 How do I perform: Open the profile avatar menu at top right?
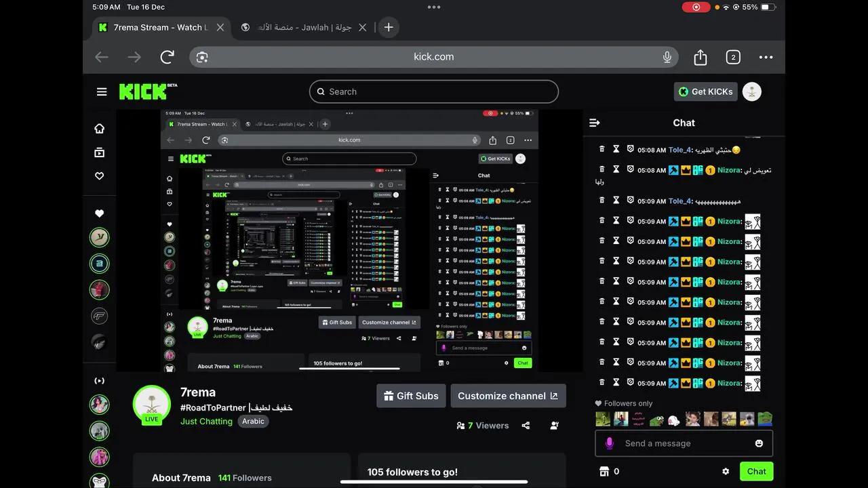coord(751,91)
